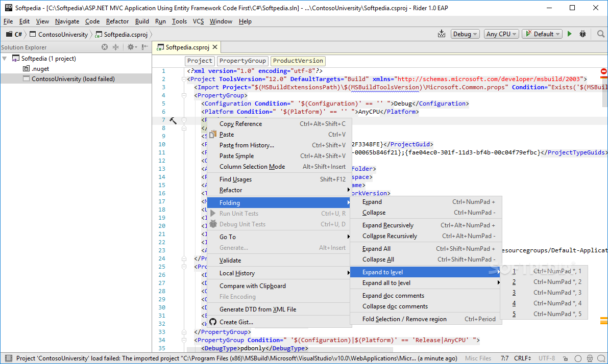
Task: Select level 3 in Expand to level submenu
Action: [x=514, y=293]
